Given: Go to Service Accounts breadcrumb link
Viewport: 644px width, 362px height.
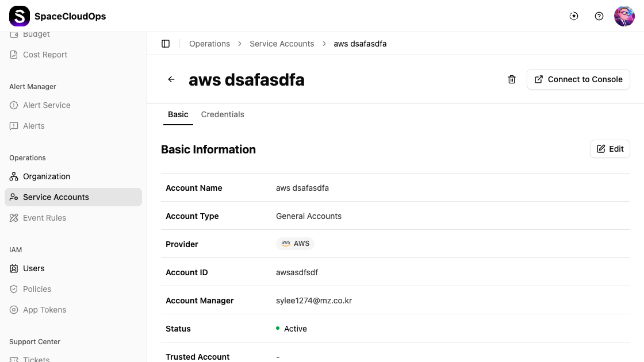Looking at the screenshot, I should pyautogui.click(x=282, y=44).
